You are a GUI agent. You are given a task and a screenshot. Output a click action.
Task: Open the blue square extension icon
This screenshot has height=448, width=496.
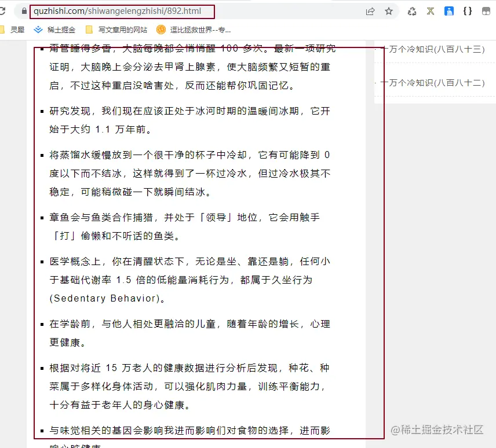click(x=449, y=12)
